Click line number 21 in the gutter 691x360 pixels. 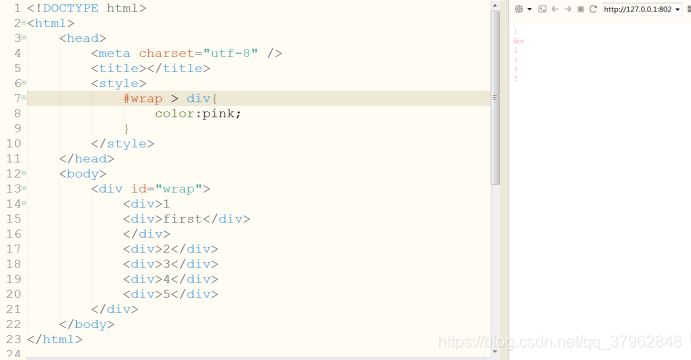(14, 309)
